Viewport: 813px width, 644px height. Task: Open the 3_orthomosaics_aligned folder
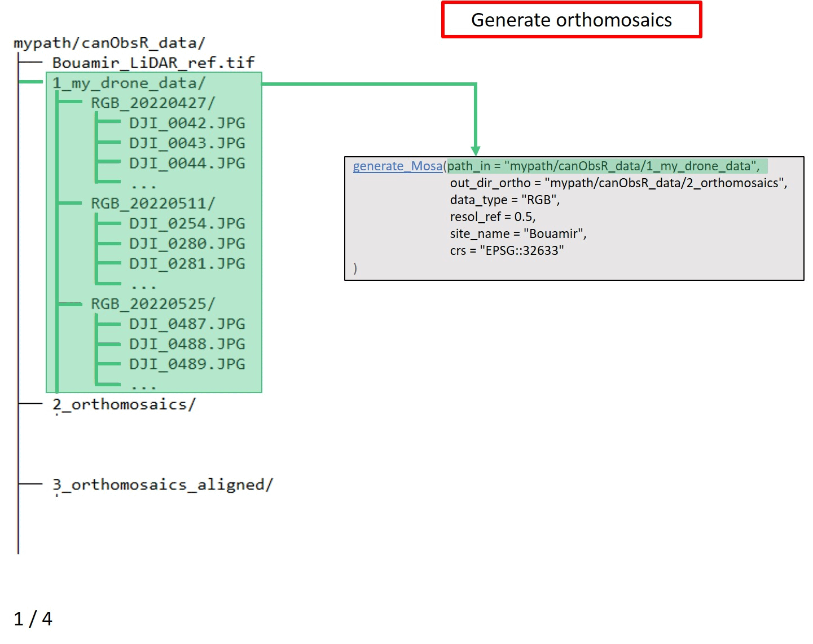tap(162, 485)
